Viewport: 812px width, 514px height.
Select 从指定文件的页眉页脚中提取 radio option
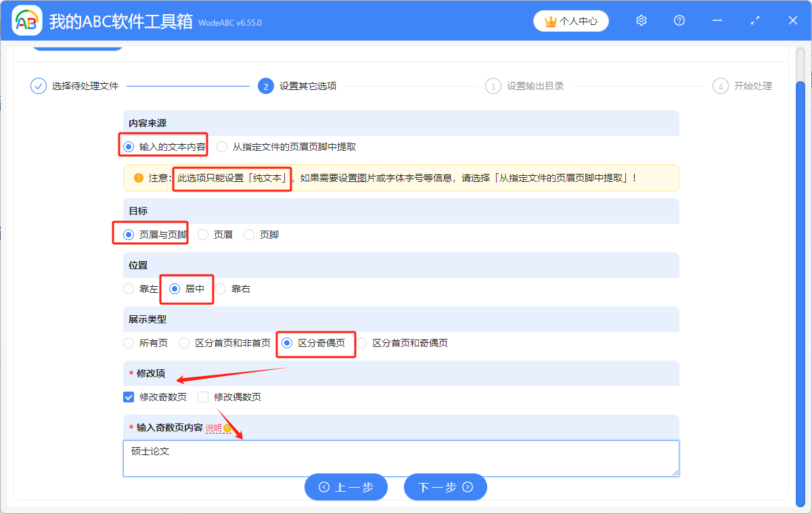coord(222,146)
